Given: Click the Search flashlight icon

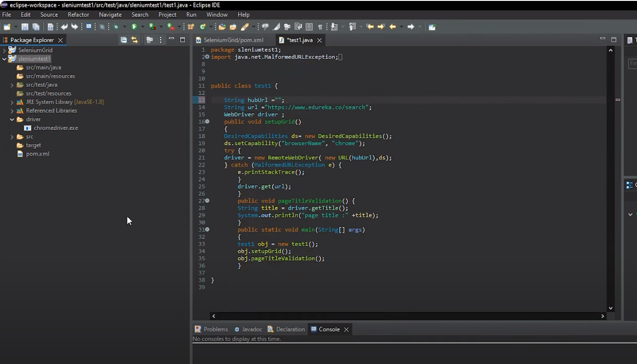Looking at the screenshot, I should [245, 27].
